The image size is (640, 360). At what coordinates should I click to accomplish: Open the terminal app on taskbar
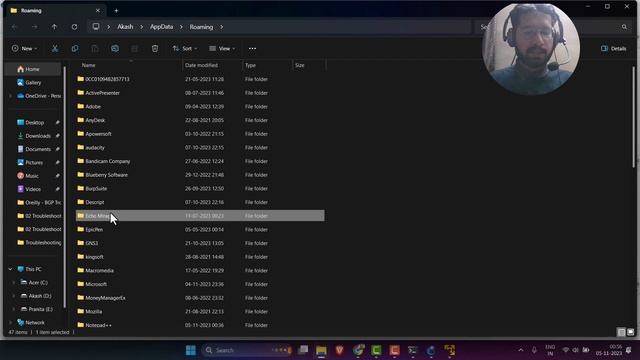pyautogui.click(x=413, y=350)
